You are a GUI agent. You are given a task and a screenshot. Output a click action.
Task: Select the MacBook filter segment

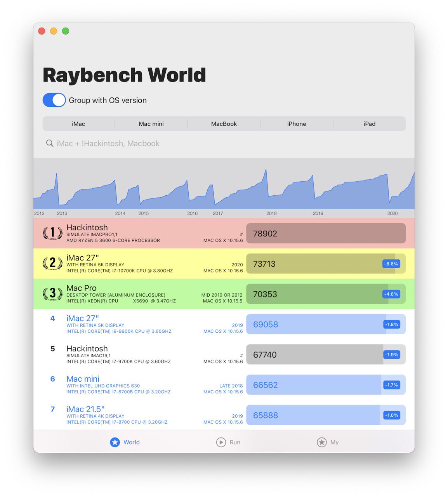click(x=224, y=124)
